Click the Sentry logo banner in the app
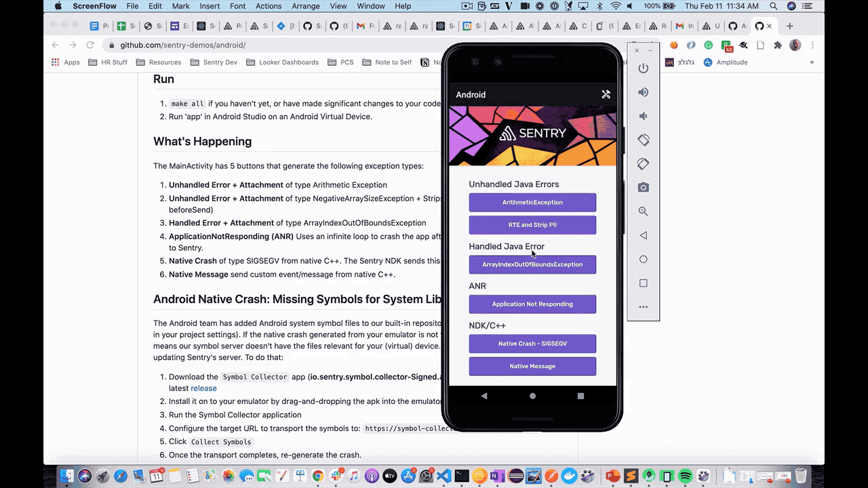The image size is (868, 488). [x=532, y=136]
